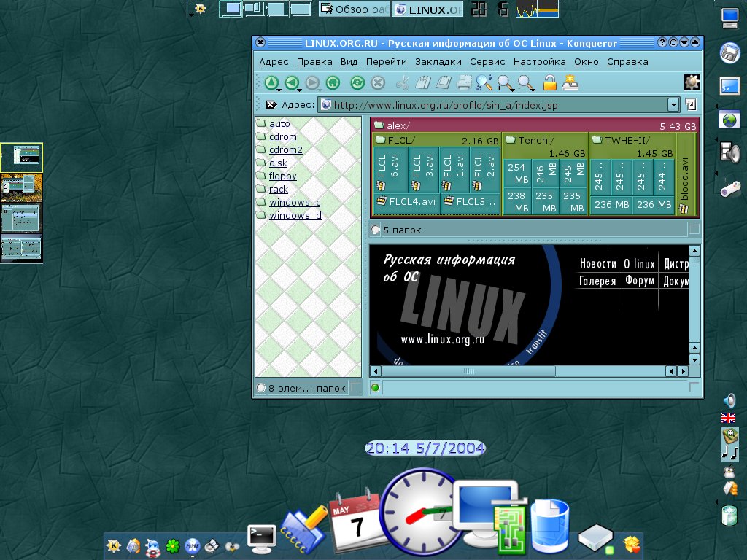Screen dimensions: 747x560
Task: Open the floppy folder link
Action: (x=282, y=176)
